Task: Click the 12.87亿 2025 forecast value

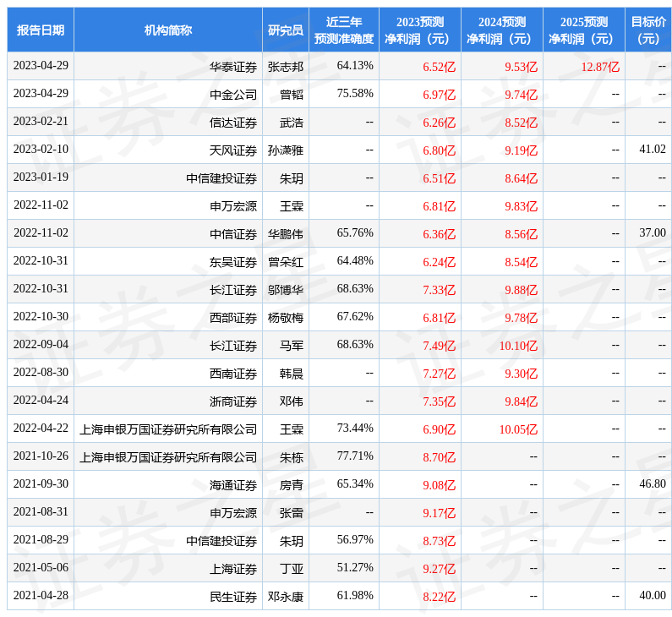Action: coord(600,67)
